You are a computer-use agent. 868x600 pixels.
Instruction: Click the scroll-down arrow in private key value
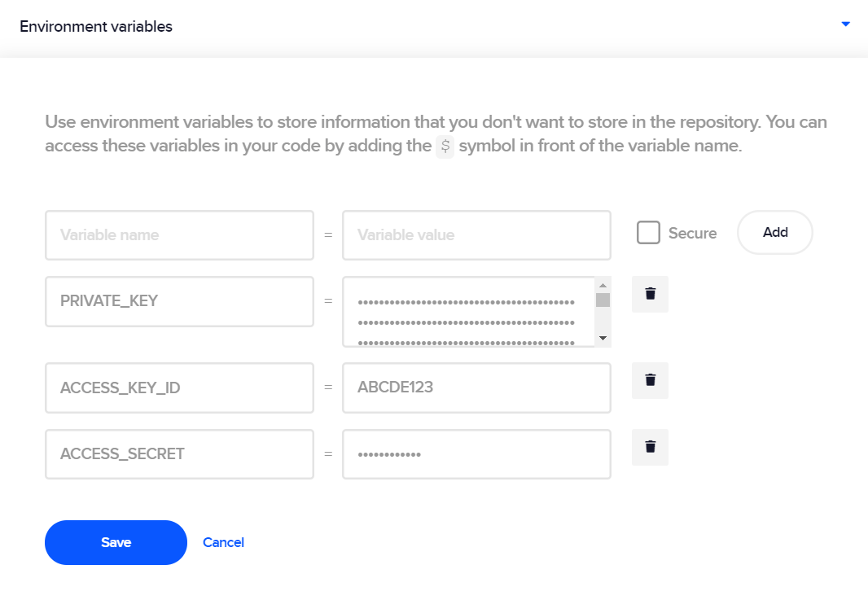tap(603, 338)
